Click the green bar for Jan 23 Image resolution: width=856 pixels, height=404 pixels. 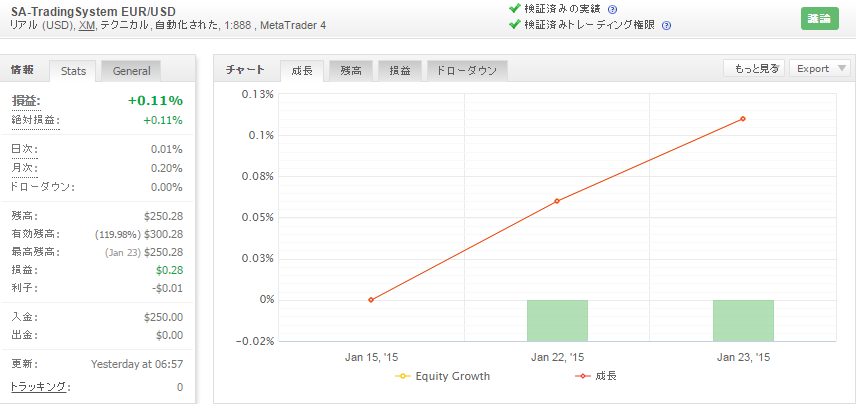(x=744, y=320)
